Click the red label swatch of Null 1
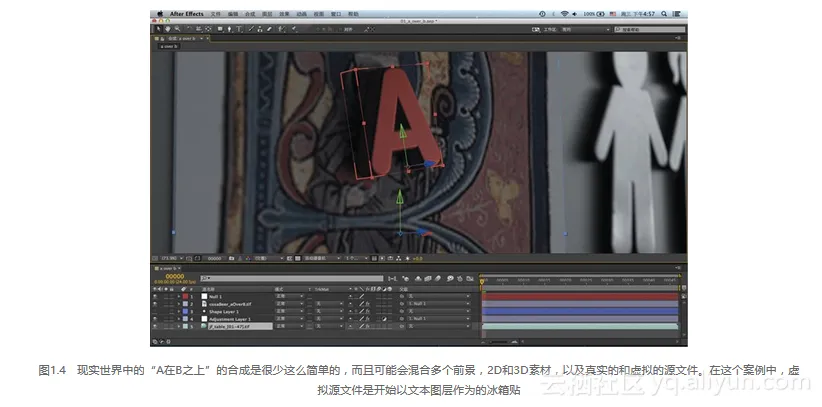 185,296
